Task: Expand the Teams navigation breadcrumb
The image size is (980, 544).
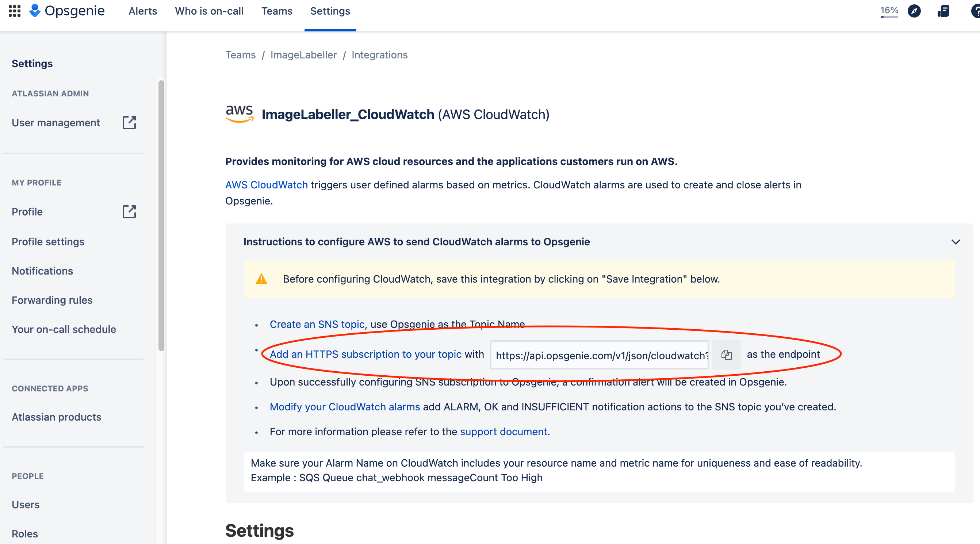Action: [x=241, y=55]
